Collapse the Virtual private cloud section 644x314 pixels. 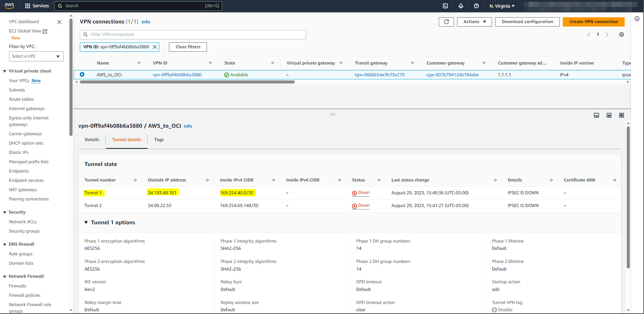[x=5, y=71]
